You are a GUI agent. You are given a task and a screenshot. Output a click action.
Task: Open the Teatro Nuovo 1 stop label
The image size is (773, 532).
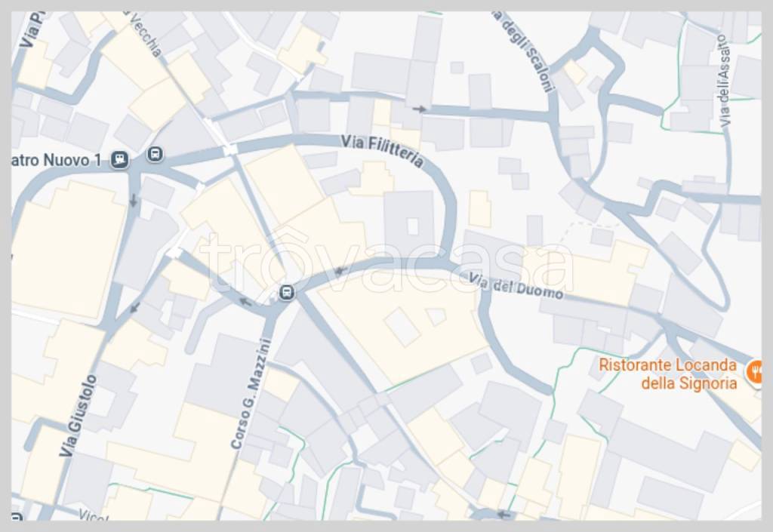[x=57, y=160]
